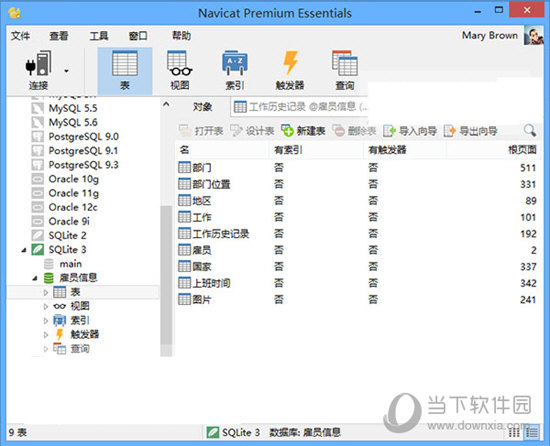Collapse pane with the up chevron
This screenshot has width=550, height=446.
coord(166,104)
